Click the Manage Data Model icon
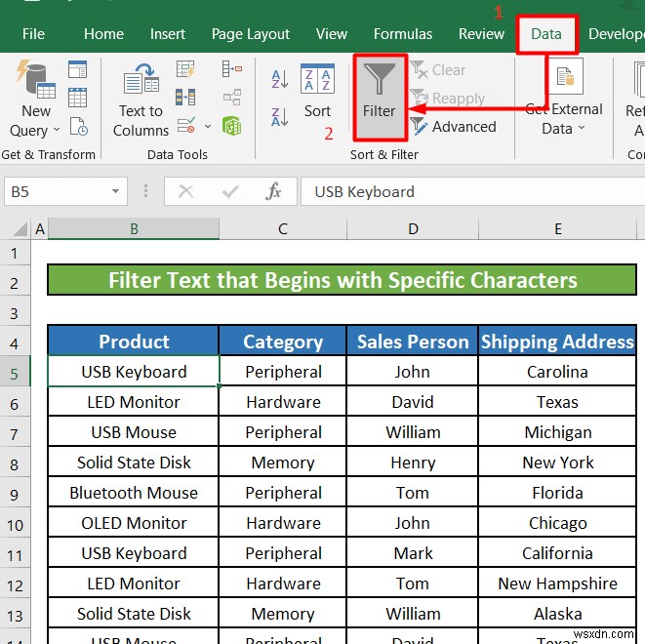 click(232, 126)
